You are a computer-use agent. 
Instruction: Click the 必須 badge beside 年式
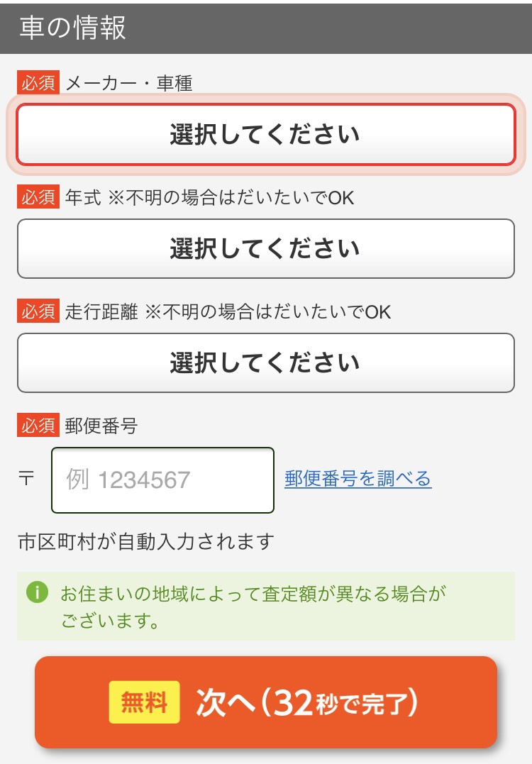(x=38, y=196)
